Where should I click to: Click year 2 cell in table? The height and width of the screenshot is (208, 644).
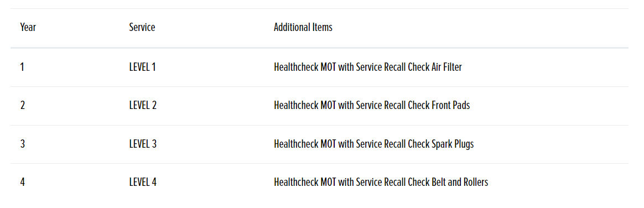point(23,106)
